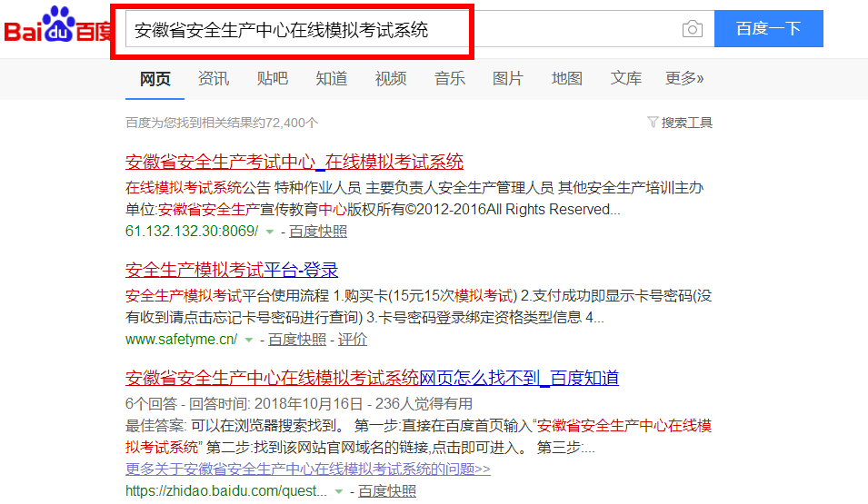The width and height of the screenshot is (868, 504).
Task: Click the 61.132.132.30:8069/ URL text
Action: [x=192, y=232]
